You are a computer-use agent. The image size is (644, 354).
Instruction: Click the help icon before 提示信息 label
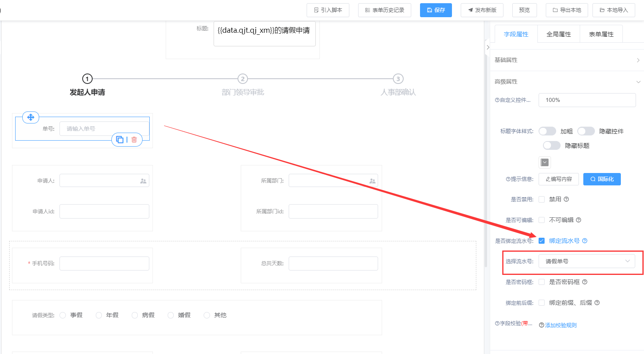click(x=508, y=179)
